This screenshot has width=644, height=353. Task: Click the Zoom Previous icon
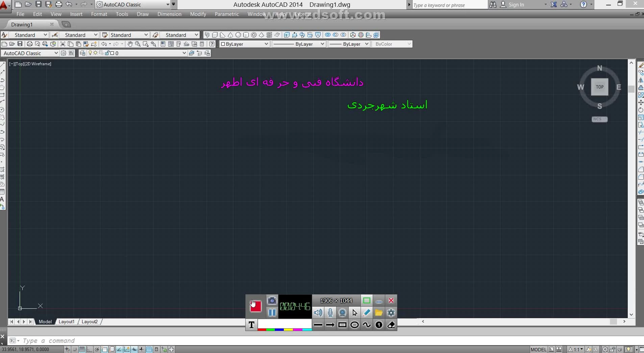tap(154, 44)
